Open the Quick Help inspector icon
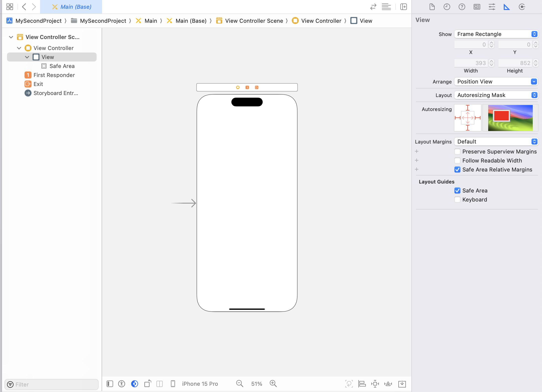Screen dimensions: 542x392 [x=462, y=7]
